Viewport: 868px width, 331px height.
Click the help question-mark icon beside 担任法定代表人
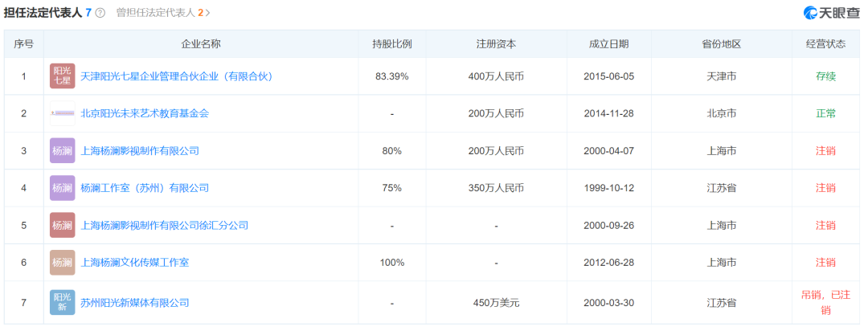(x=100, y=13)
